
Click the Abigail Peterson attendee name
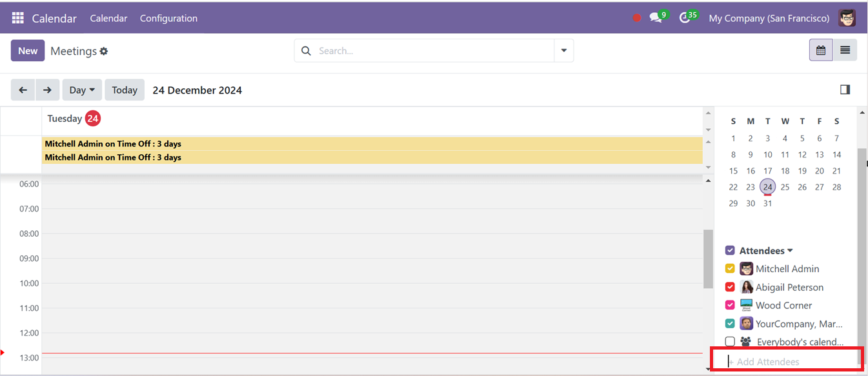789,287
